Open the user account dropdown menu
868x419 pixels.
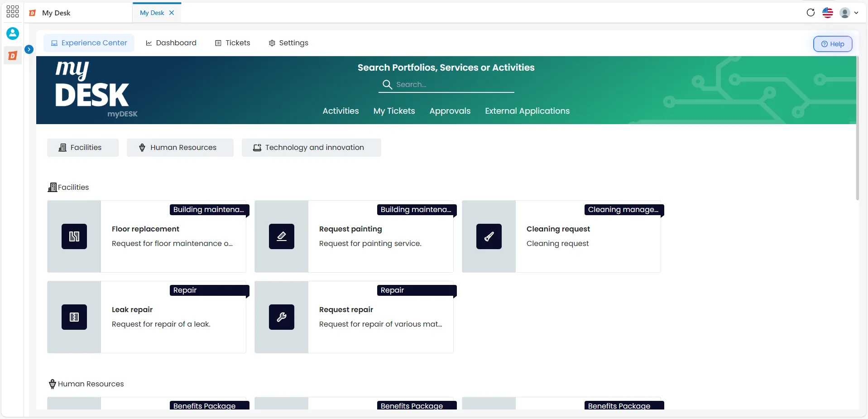pos(849,13)
